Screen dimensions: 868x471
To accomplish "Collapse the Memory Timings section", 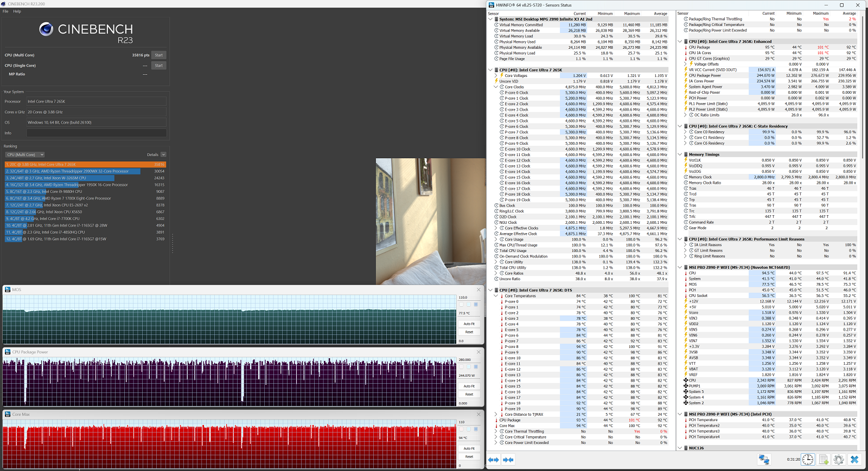I will click(x=680, y=154).
